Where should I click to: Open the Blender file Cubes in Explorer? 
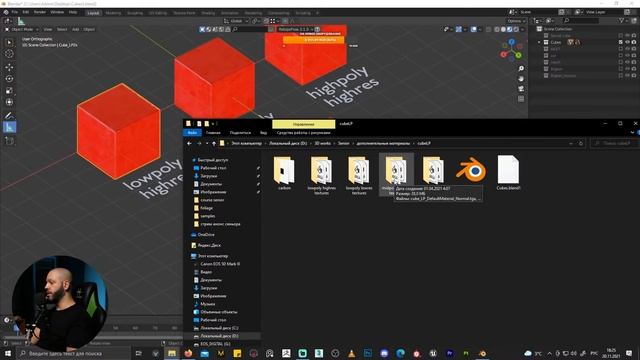click(x=471, y=170)
